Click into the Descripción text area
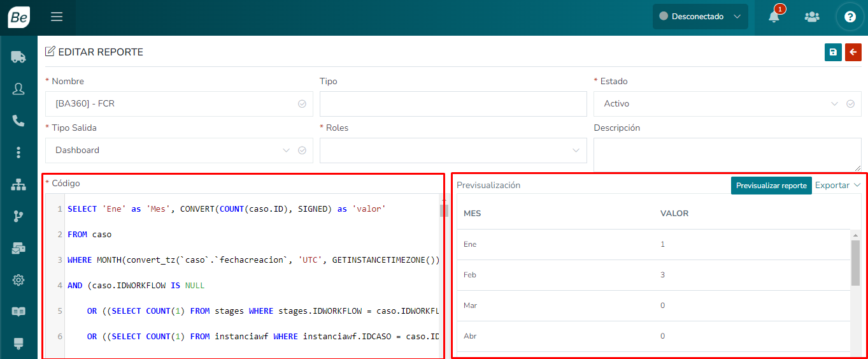The height and width of the screenshot is (359, 868). (x=727, y=154)
